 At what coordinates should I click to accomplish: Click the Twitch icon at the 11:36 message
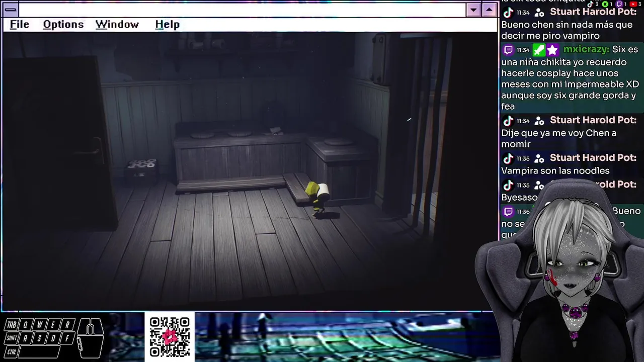click(508, 212)
